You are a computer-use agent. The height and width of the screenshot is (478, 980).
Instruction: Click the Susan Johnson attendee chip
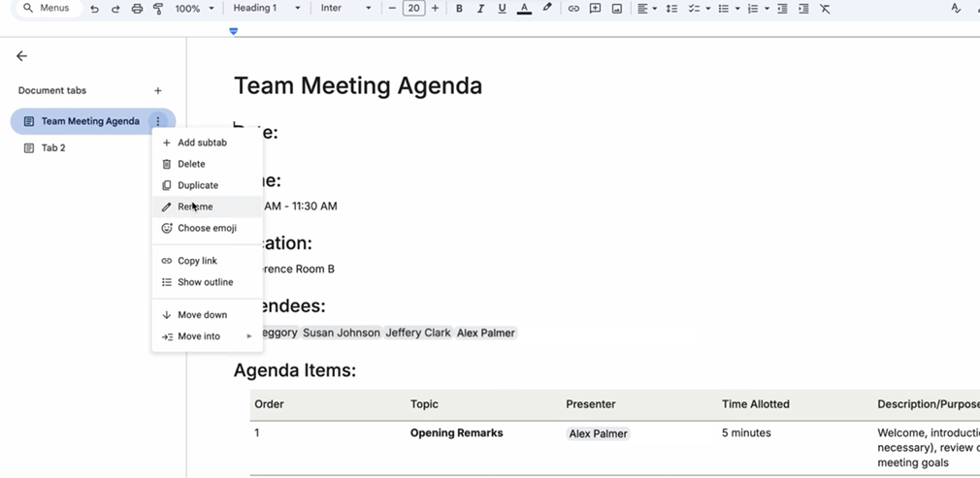pyautogui.click(x=342, y=333)
